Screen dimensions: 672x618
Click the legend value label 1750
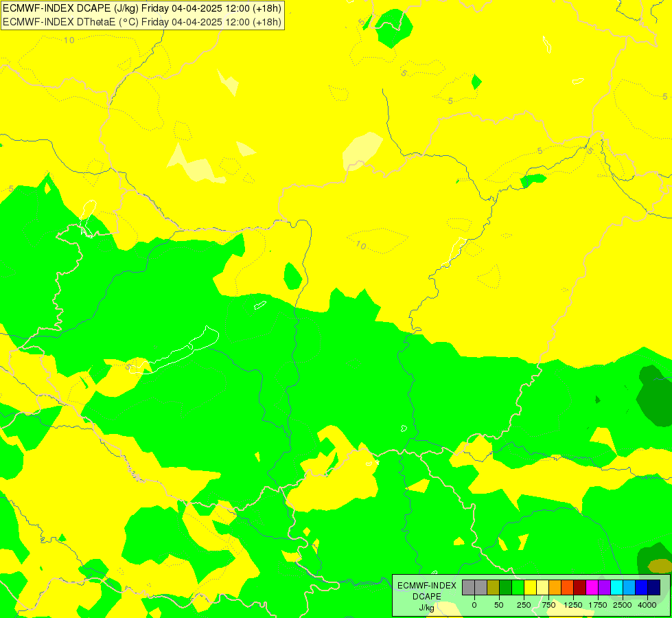(x=598, y=605)
